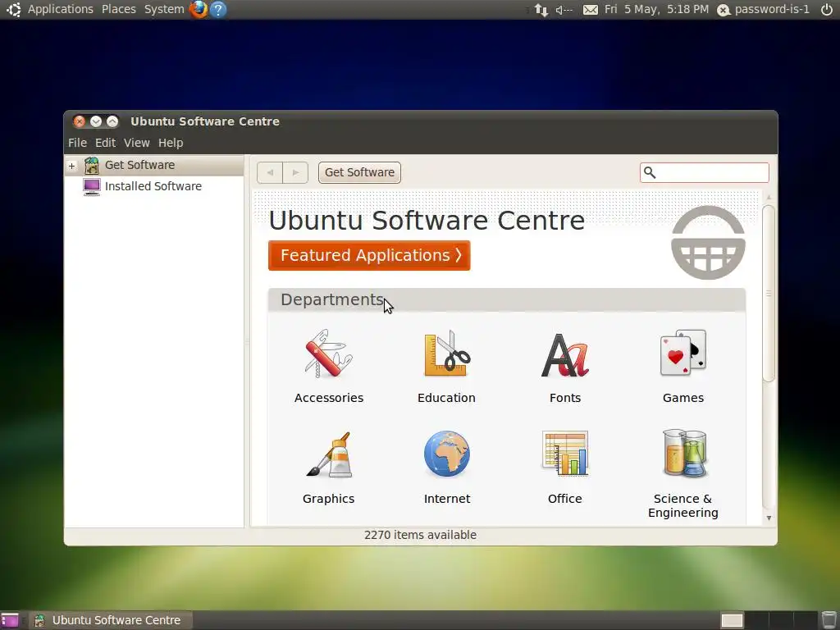Click the Games label text

(683, 398)
